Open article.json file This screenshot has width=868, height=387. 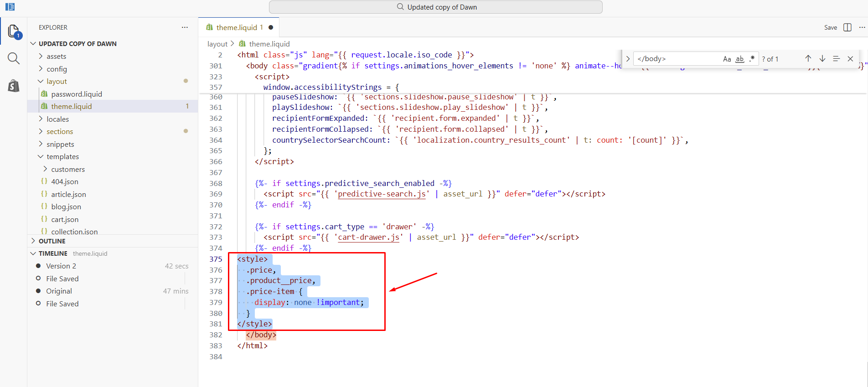[68, 194]
